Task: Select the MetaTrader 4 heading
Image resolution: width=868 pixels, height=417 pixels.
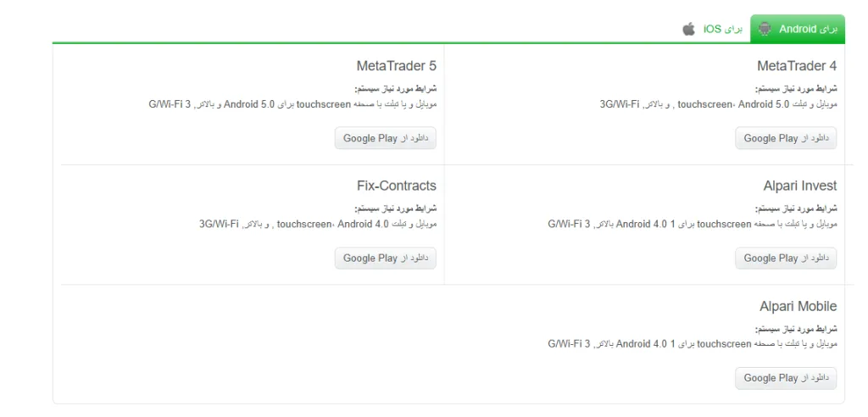Action: (x=796, y=66)
